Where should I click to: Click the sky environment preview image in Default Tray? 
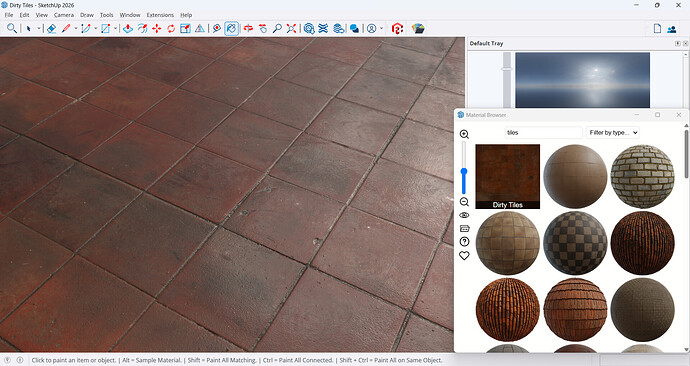[582, 80]
